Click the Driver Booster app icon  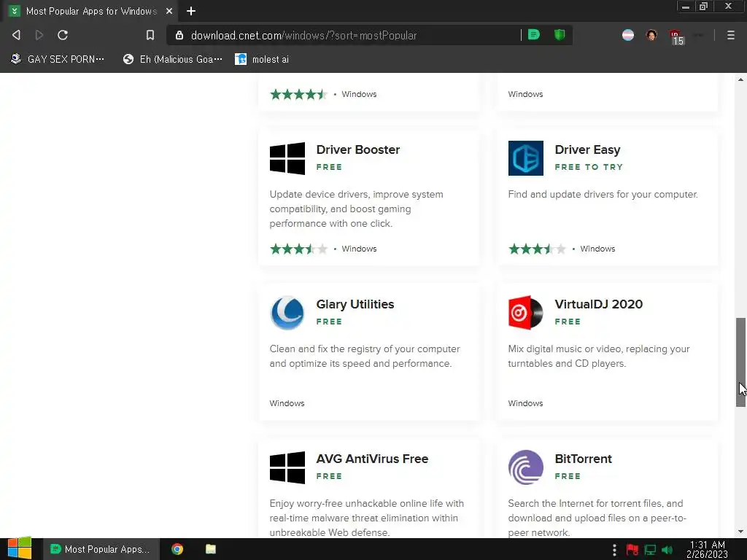(x=287, y=158)
